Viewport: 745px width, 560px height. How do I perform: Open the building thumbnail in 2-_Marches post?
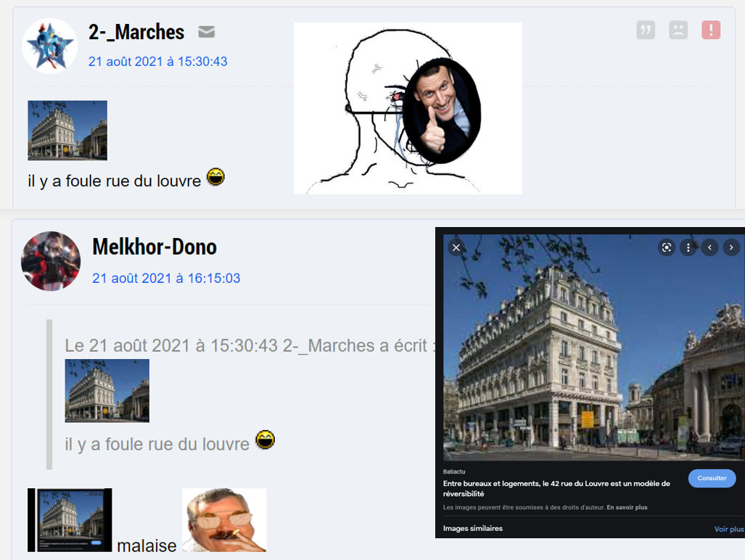[67, 130]
